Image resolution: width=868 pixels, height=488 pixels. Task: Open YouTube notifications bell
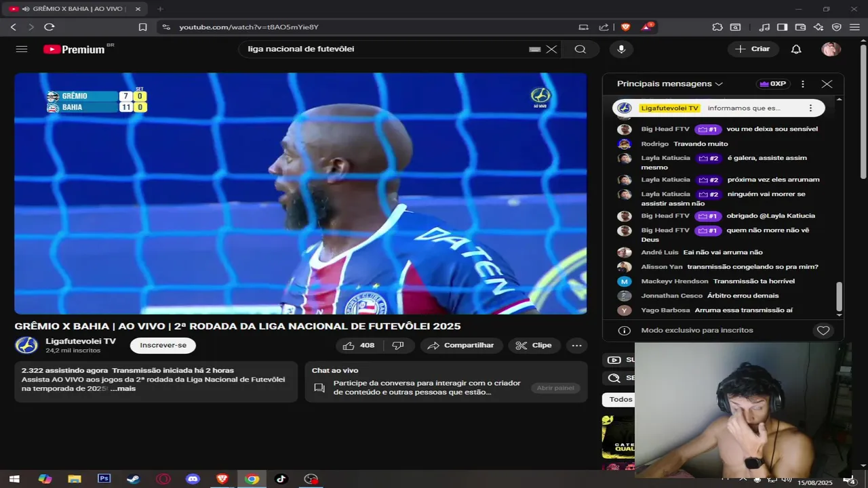pos(796,49)
